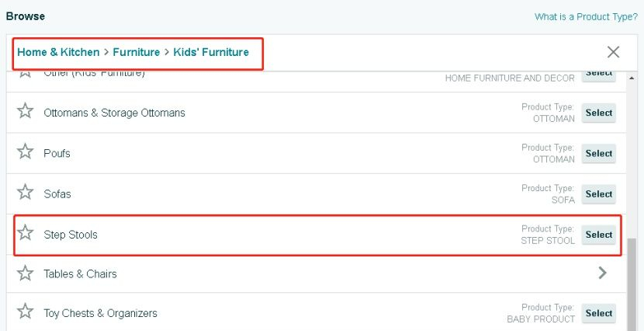Toggle the Step Stools favorite star
This screenshot has height=331, width=644.
[25, 233]
